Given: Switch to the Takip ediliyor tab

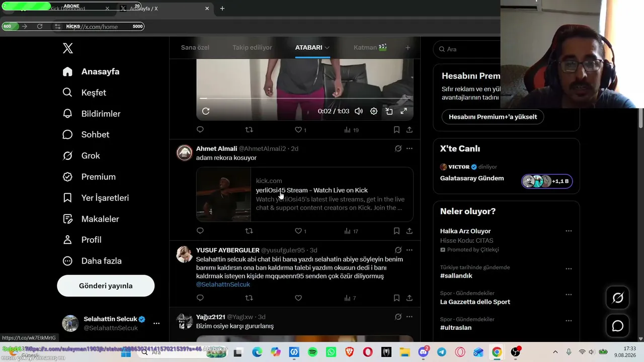Looking at the screenshot, I should (252, 47).
